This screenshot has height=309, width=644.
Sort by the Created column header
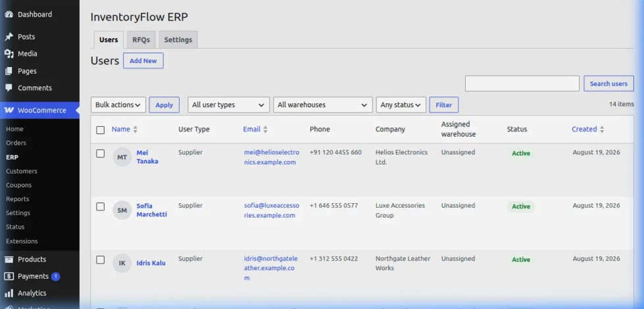click(x=584, y=130)
